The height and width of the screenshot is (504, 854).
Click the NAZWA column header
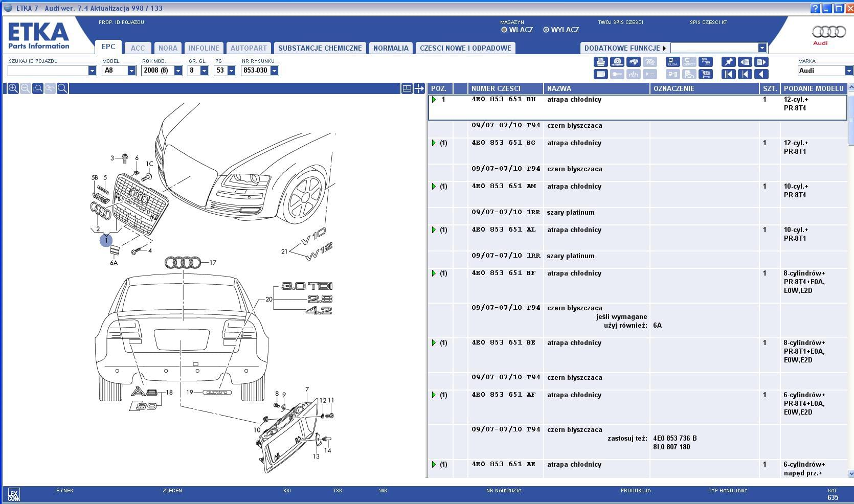(596, 88)
